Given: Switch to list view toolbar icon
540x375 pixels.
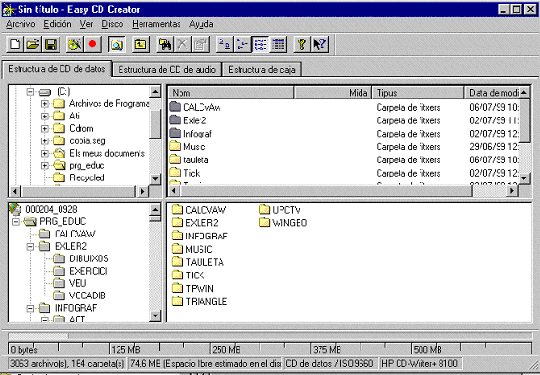Looking at the screenshot, I should [x=260, y=44].
